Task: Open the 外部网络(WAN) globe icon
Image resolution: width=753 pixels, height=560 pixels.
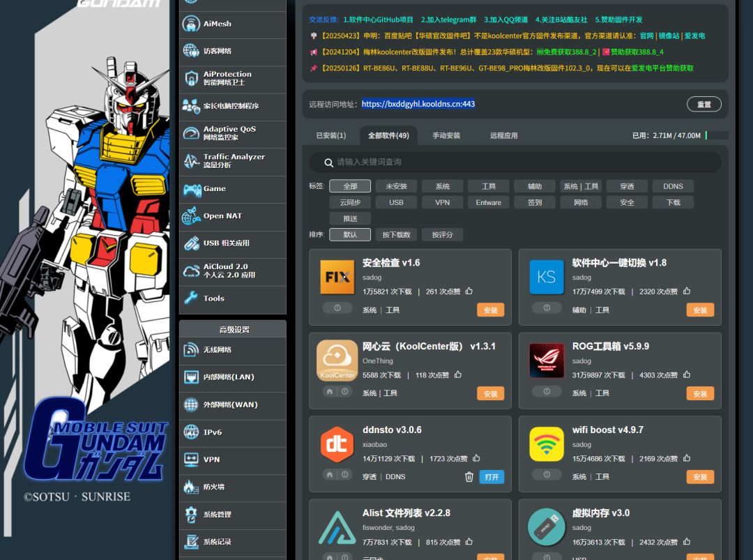Action: point(191,405)
